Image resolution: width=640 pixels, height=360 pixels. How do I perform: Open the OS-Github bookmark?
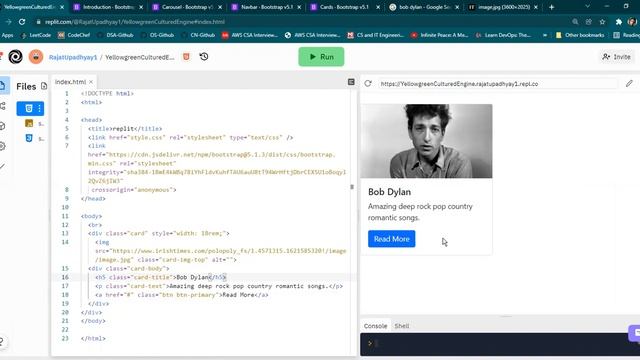click(158, 35)
